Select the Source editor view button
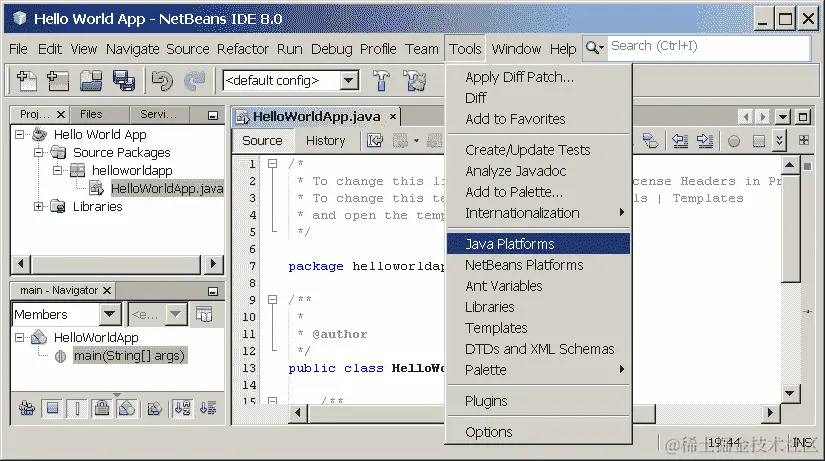 [262, 141]
